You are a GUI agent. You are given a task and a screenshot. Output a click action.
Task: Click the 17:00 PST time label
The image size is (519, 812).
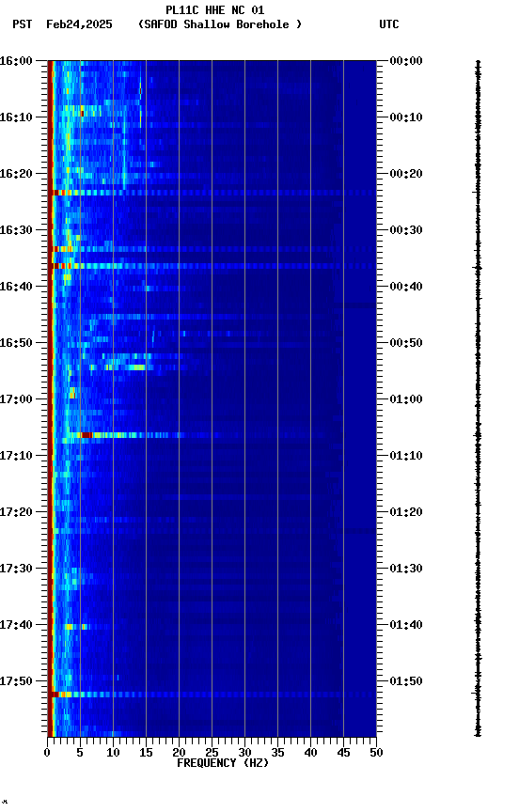pos(16,399)
